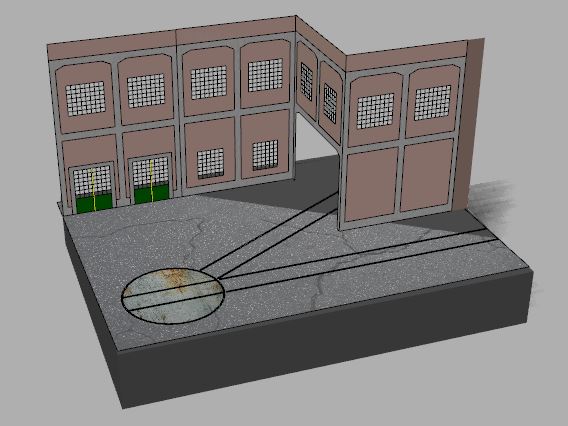The image size is (568, 426).
Task: Select the upper window nearest the wall corner
Action: point(266,75)
